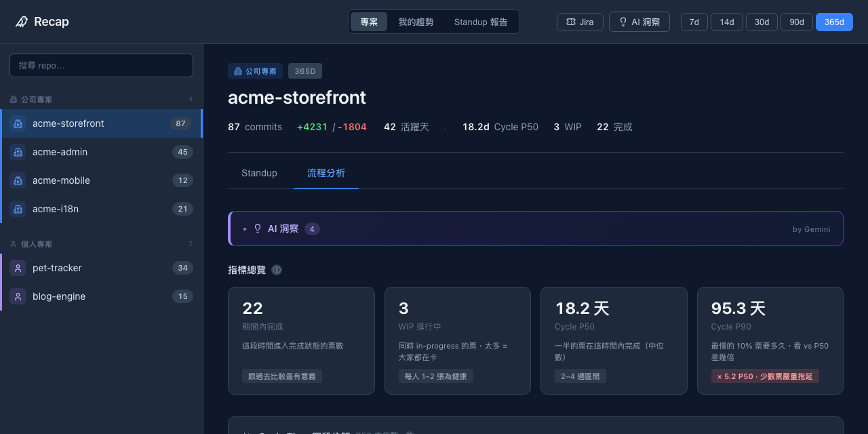
Task: Select the 365d time range
Action: point(834,22)
